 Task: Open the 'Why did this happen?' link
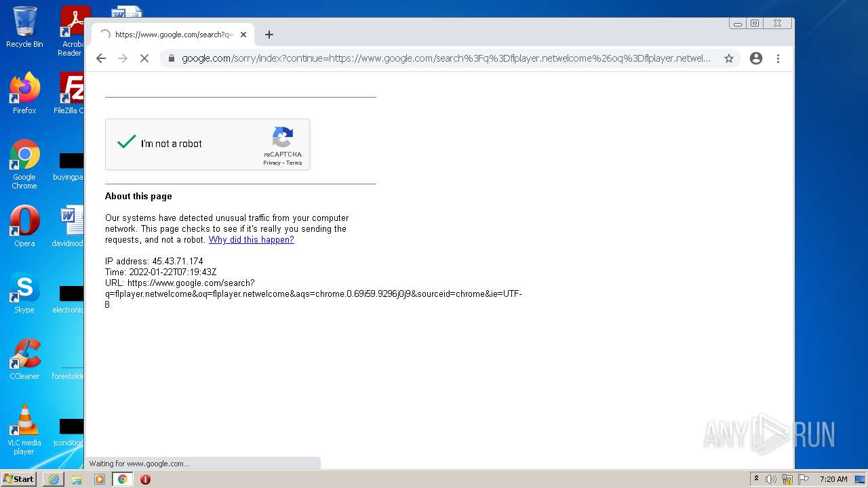251,240
